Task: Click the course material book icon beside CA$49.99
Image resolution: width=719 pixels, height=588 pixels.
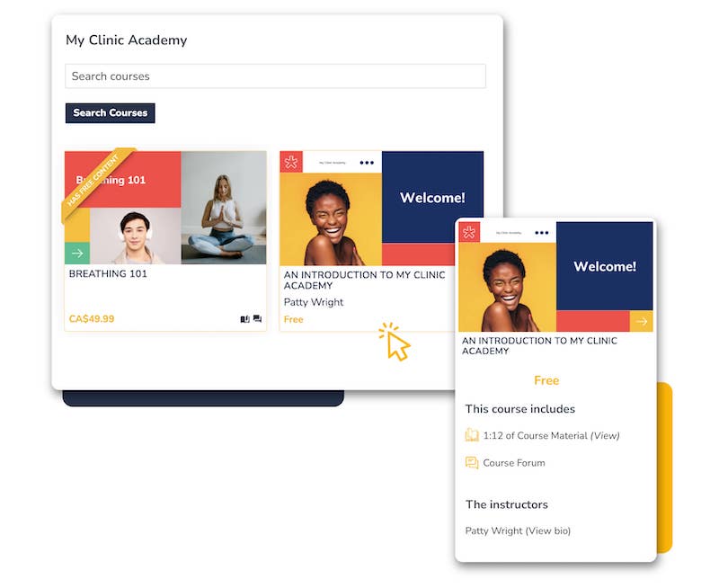Action: click(244, 319)
